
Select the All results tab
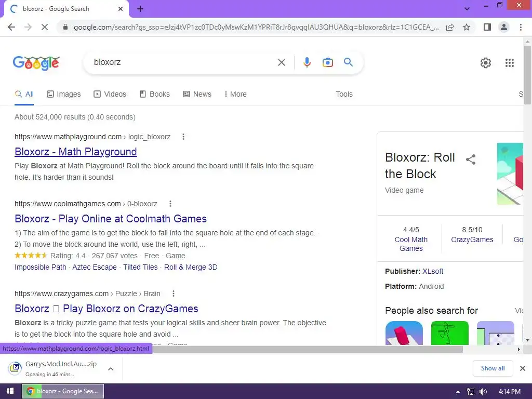[x=24, y=94]
